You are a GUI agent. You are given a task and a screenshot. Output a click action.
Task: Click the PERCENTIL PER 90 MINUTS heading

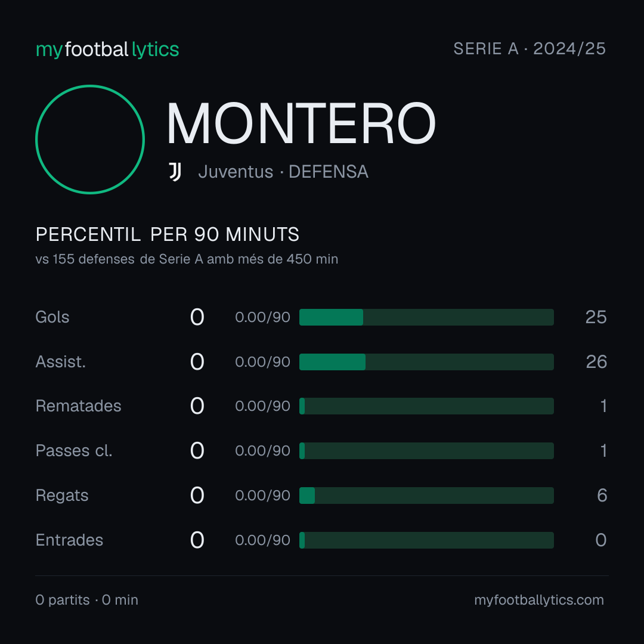point(167,234)
